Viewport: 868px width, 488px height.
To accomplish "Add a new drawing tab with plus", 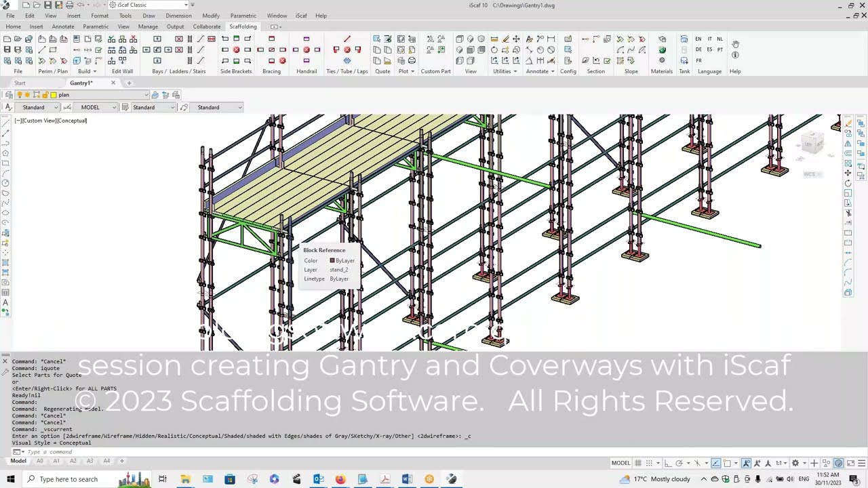I will (129, 83).
